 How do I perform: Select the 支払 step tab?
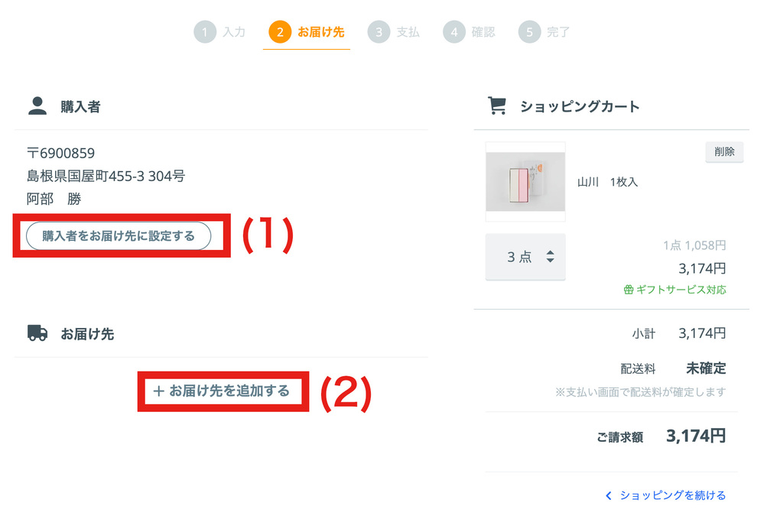tap(394, 32)
